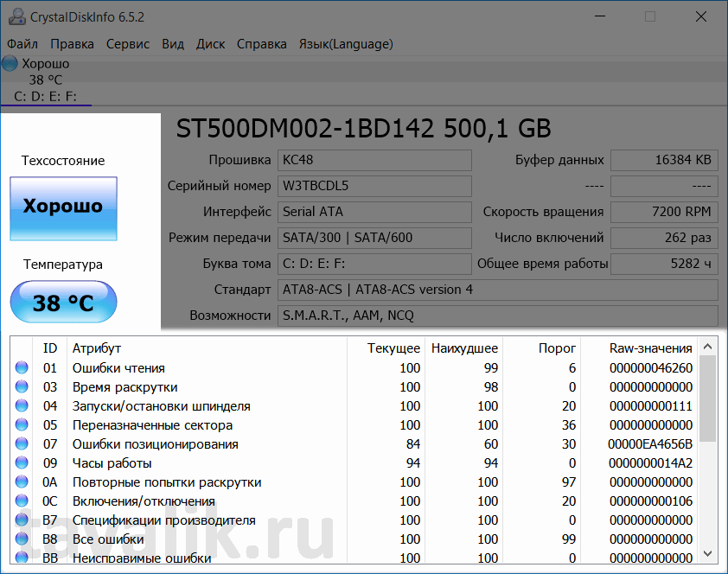The width and height of the screenshot is (728, 574).
Task: Select the Ошибки чтения attribute row text
Action: (x=118, y=368)
